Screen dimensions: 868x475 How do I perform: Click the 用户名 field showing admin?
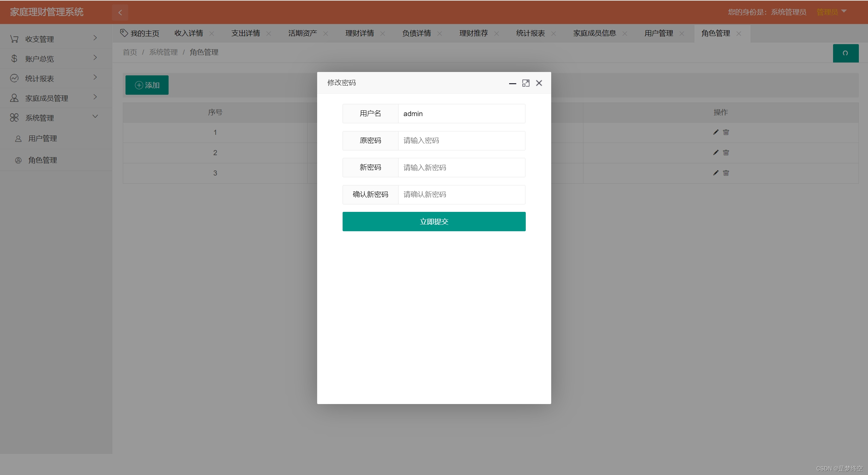pos(462,114)
